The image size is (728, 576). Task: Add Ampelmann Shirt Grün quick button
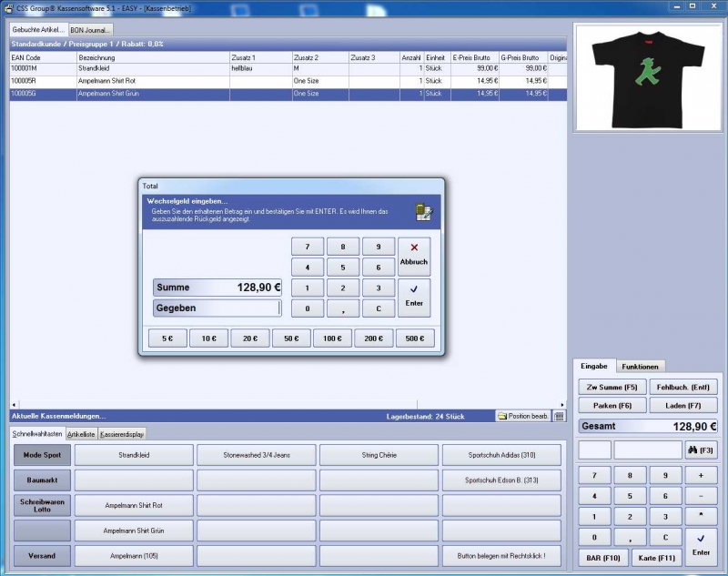click(x=134, y=531)
